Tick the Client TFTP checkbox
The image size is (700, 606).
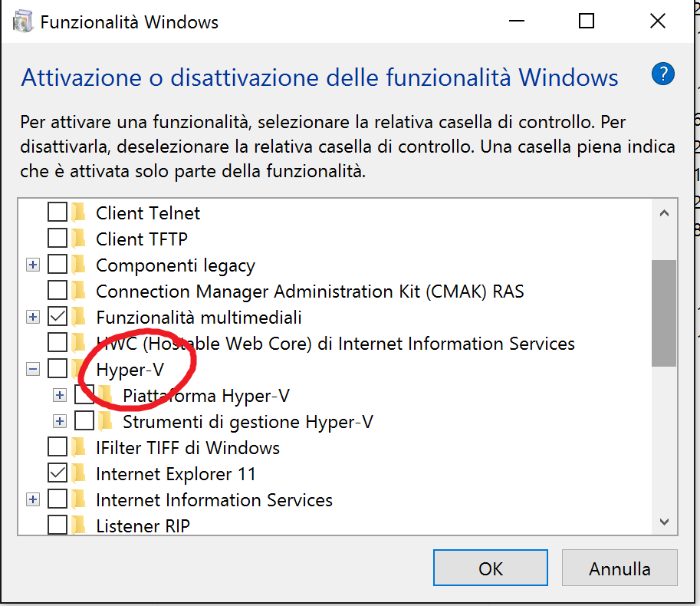(x=58, y=239)
